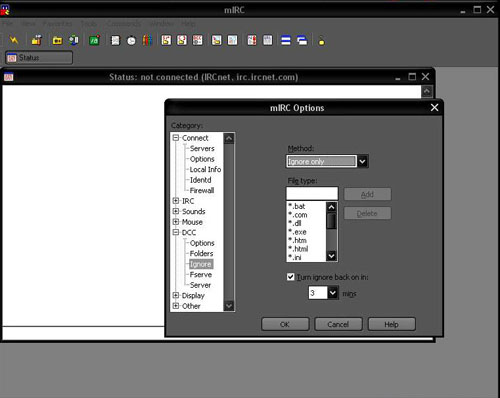
Task: Open the minutes dropdown showing 3
Action: [x=333, y=293]
